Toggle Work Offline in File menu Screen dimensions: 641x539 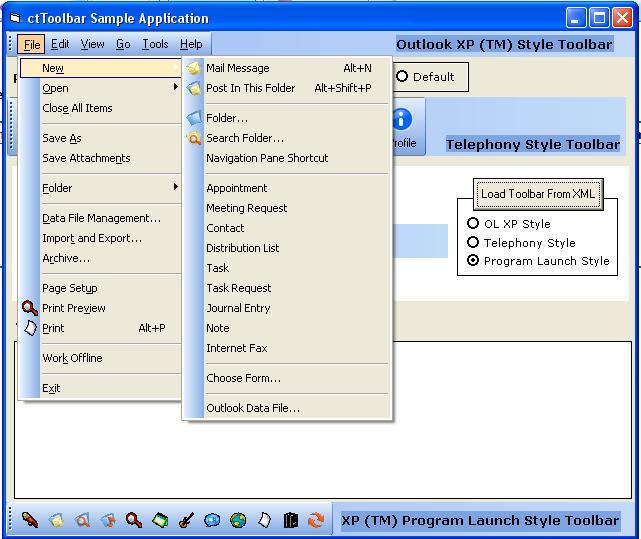(x=100, y=358)
